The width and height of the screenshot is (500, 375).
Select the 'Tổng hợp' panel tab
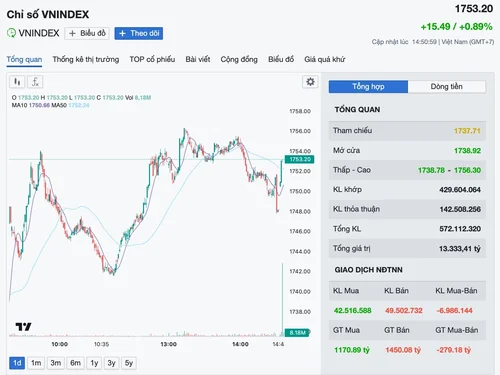368,87
